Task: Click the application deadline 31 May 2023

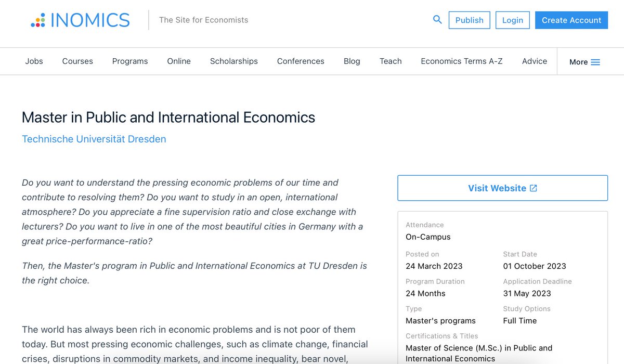Action: point(527,293)
